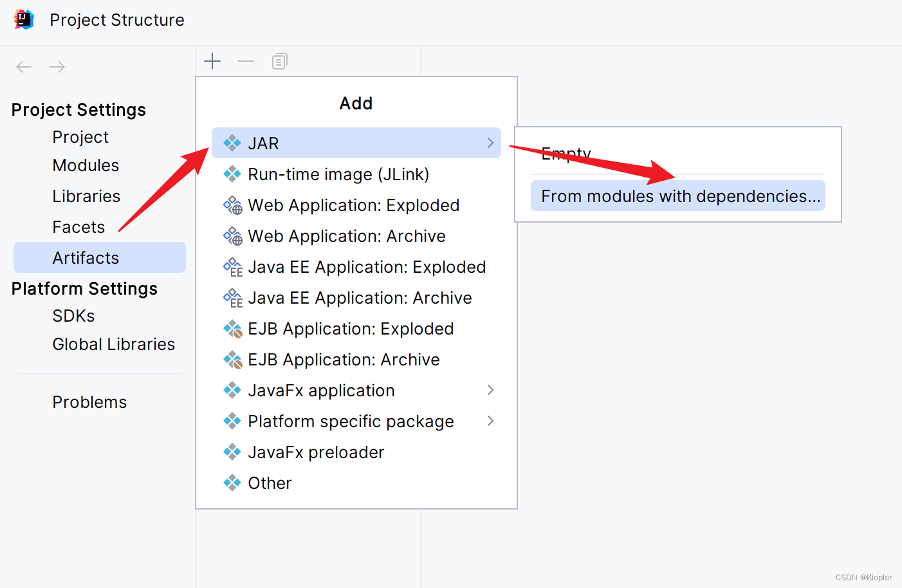Choose Web Application: Exploded entry
The image size is (902, 588).
pos(356,205)
